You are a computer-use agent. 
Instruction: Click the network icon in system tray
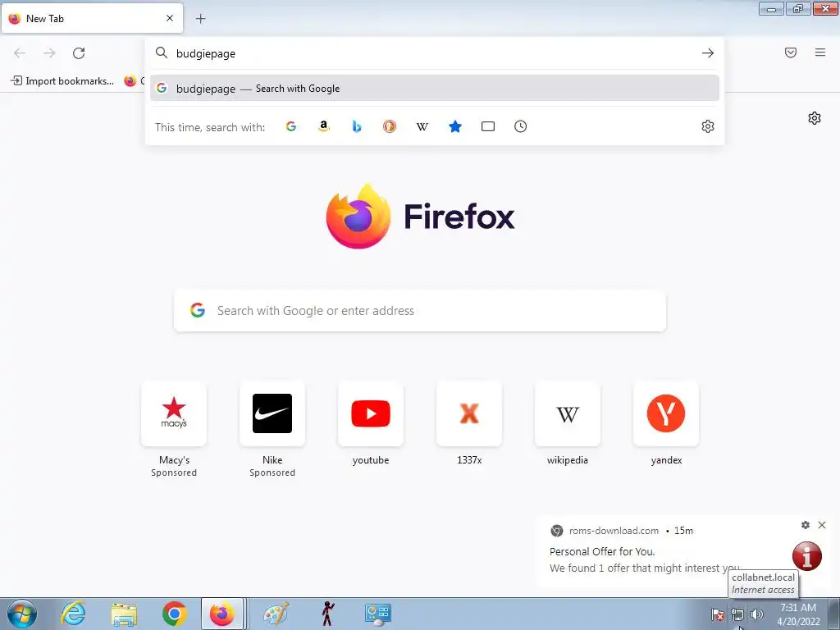coord(737,614)
